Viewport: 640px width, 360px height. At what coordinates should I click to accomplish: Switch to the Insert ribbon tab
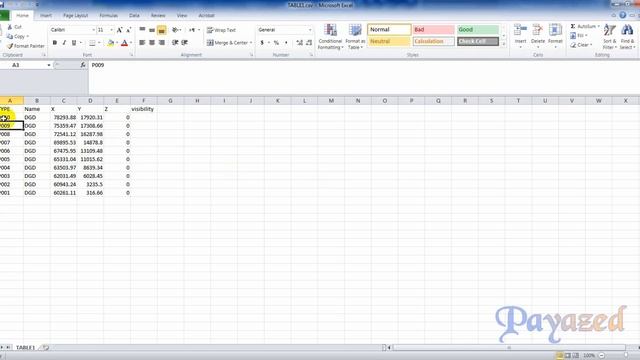pos(46,16)
